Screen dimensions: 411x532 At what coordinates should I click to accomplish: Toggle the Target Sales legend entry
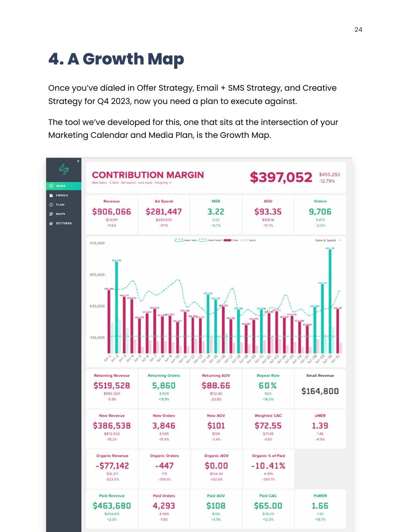(x=186, y=240)
